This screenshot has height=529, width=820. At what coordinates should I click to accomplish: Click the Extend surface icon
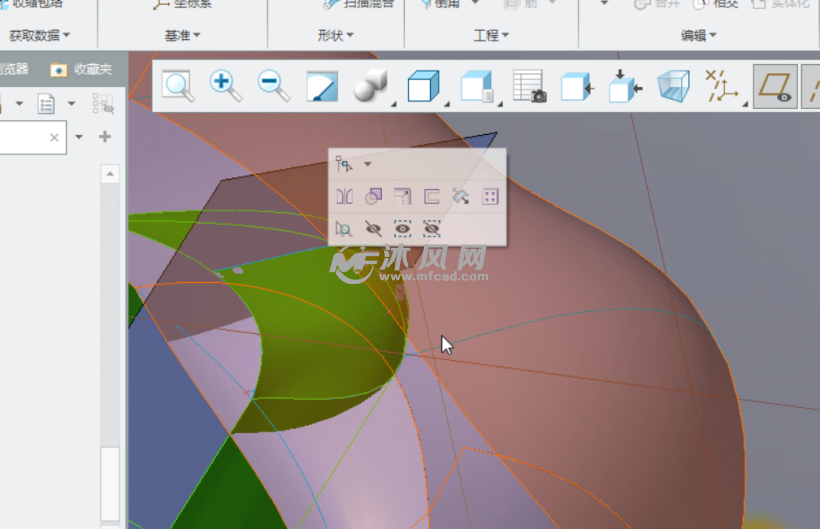(402, 197)
